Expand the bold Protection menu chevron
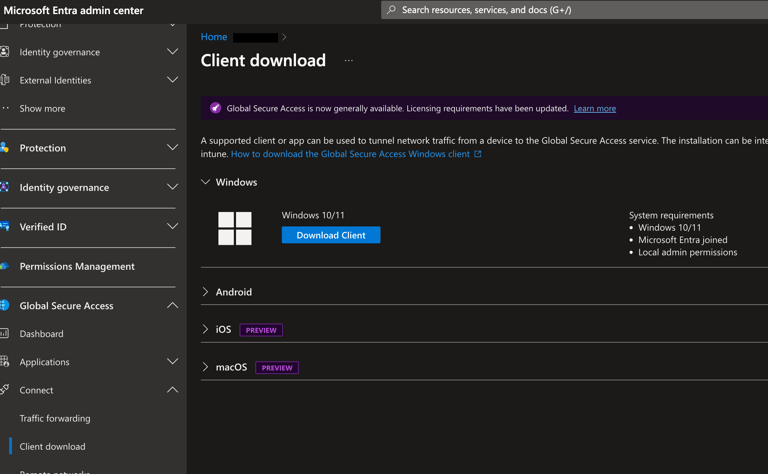 click(172, 147)
